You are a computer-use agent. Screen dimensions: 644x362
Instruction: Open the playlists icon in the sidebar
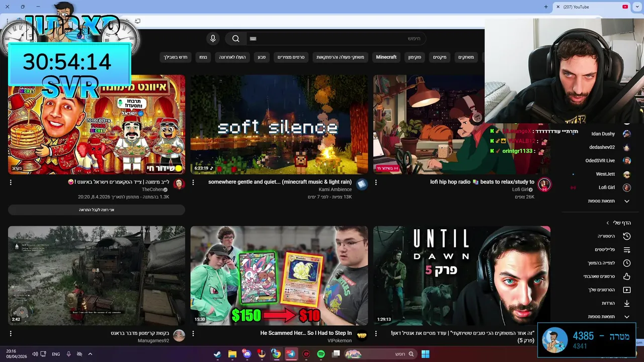627,250
